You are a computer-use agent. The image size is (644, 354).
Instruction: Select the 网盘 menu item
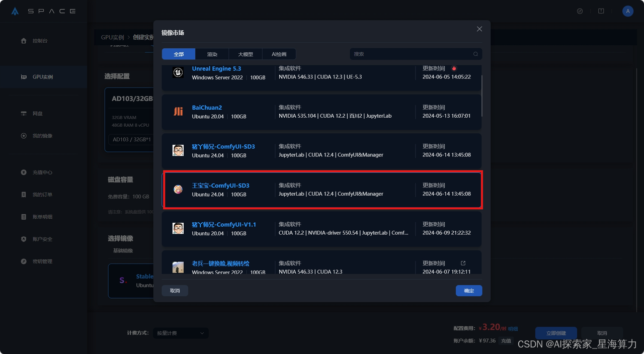pyautogui.click(x=38, y=114)
